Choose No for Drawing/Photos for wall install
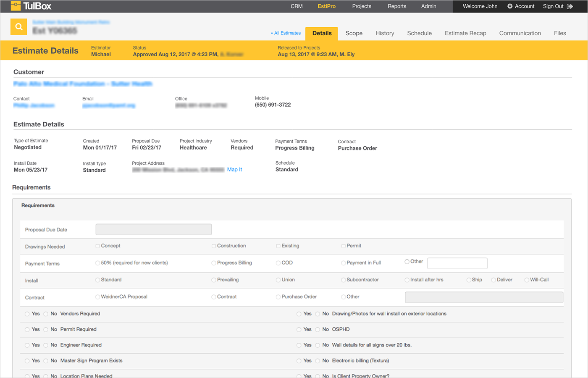Viewport: 588px width, 378px height. [318, 314]
